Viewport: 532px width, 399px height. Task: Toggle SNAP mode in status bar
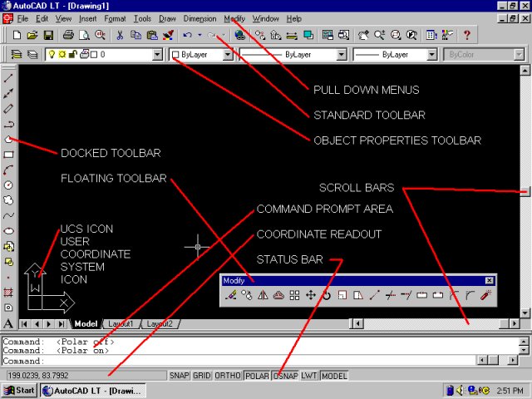pos(180,376)
